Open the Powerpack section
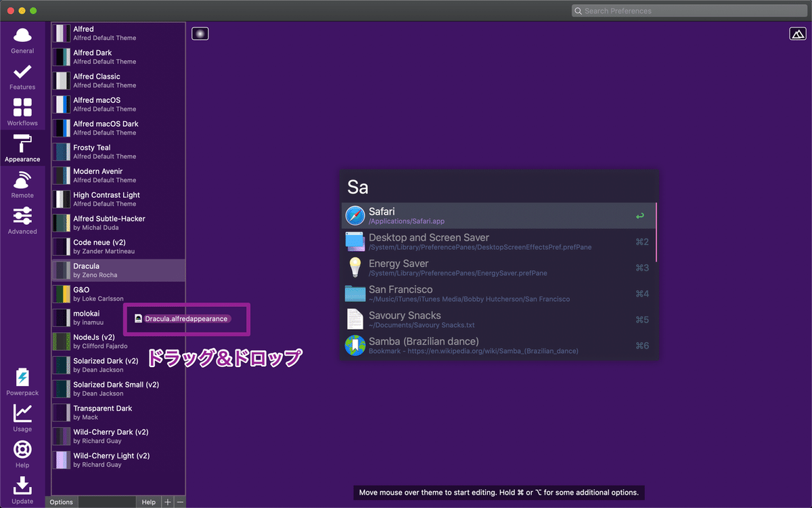This screenshot has height=508, width=812. tap(22, 382)
